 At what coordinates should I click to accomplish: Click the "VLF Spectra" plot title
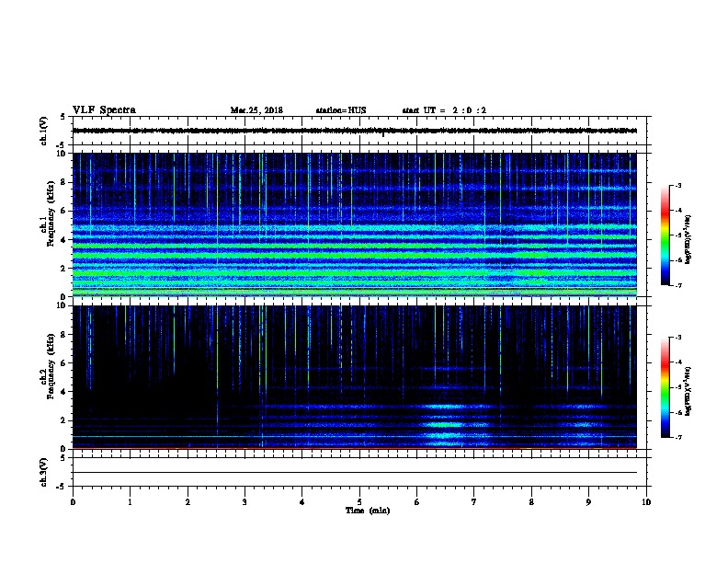[x=104, y=110]
